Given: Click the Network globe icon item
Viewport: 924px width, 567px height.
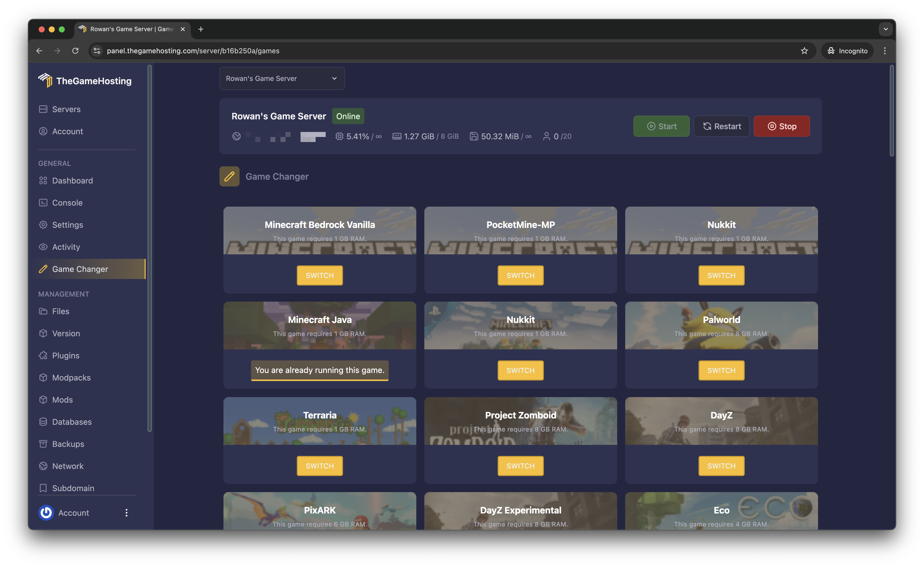Looking at the screenshot, I should 43,466.
